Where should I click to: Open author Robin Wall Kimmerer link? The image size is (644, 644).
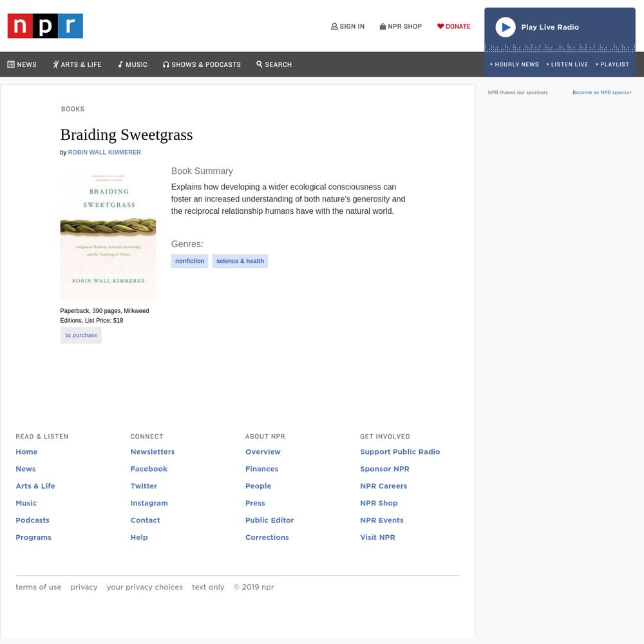[104, 153]
